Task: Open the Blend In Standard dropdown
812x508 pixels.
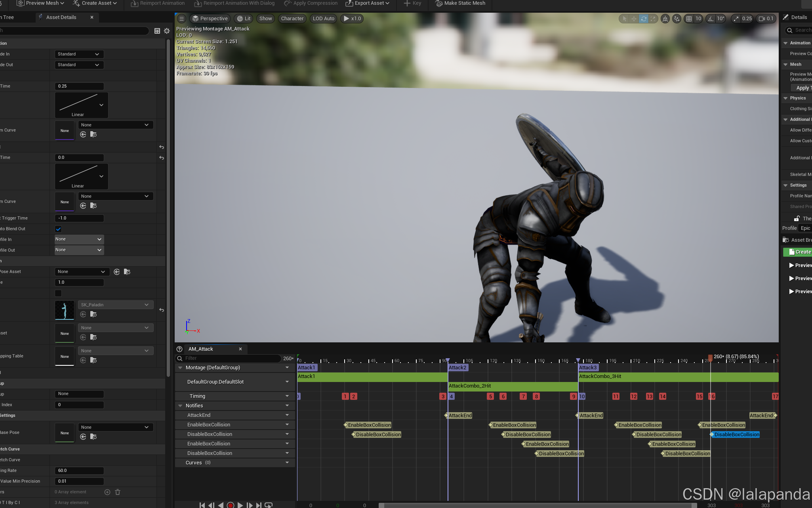Action: [79, 54]
